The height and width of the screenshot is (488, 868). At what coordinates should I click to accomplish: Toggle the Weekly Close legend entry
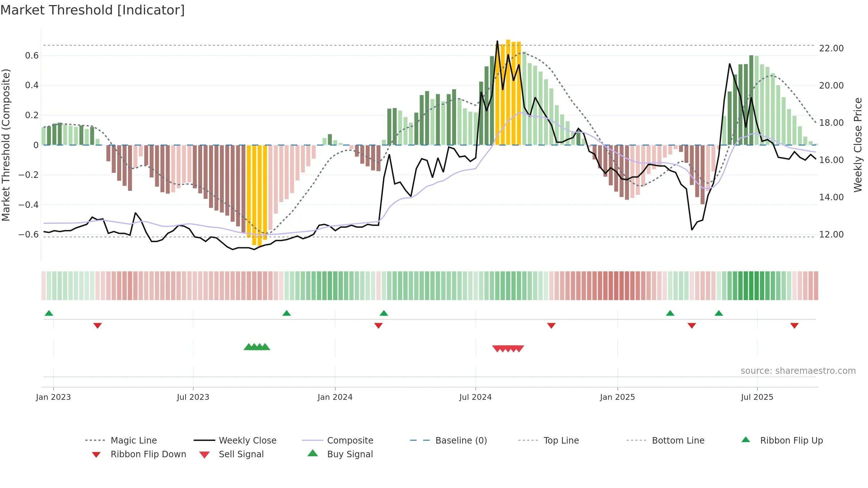(235, 440)
